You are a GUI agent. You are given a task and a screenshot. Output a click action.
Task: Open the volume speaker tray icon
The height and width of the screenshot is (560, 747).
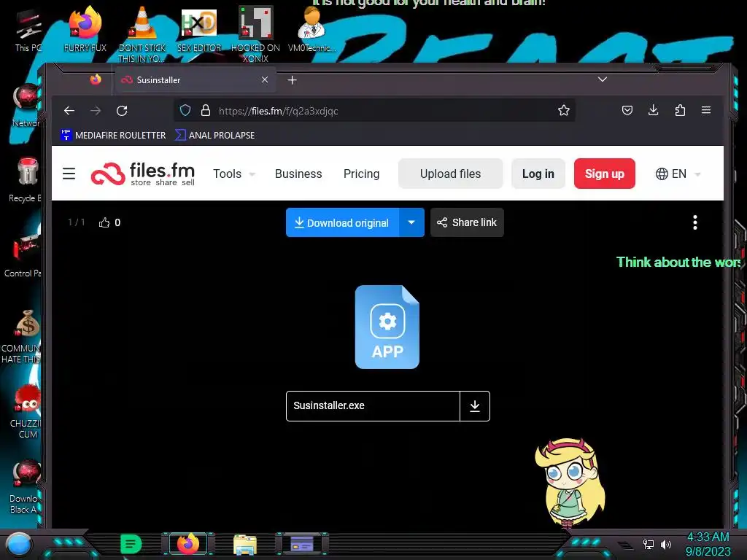(x=665, y=544)
